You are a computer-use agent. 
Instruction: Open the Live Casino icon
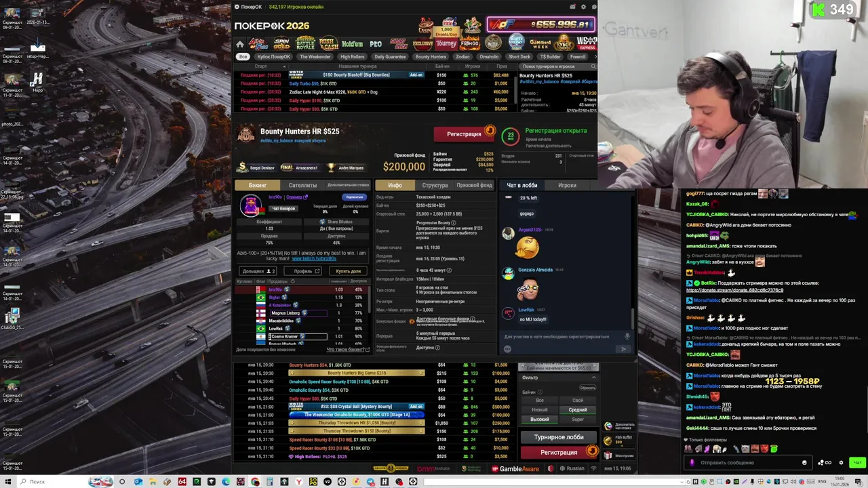click(473, 26)
